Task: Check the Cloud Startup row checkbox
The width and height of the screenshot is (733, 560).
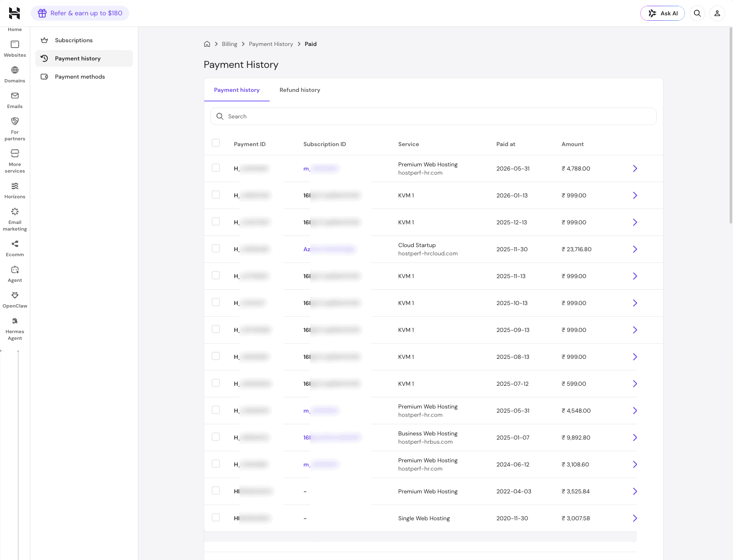Action: (216, 248)
